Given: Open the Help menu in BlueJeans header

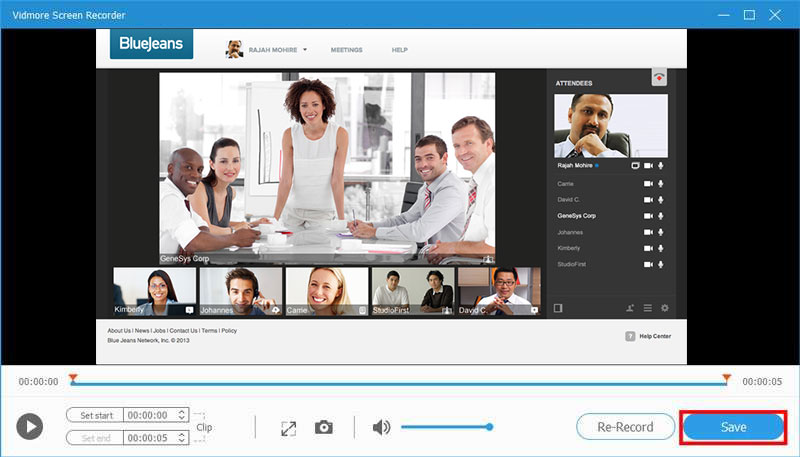Looking at the screenshot, I should [x=399, y=50].
